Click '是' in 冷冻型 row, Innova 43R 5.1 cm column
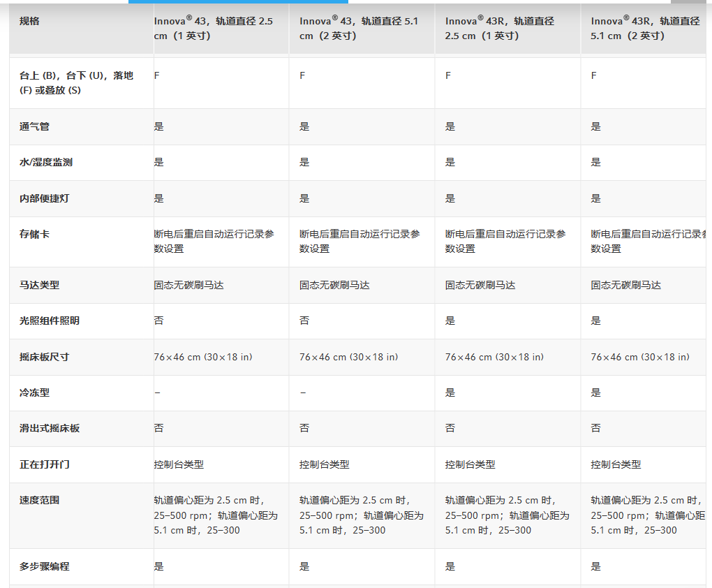The image size is (712, 588). (x=595, y=392)
